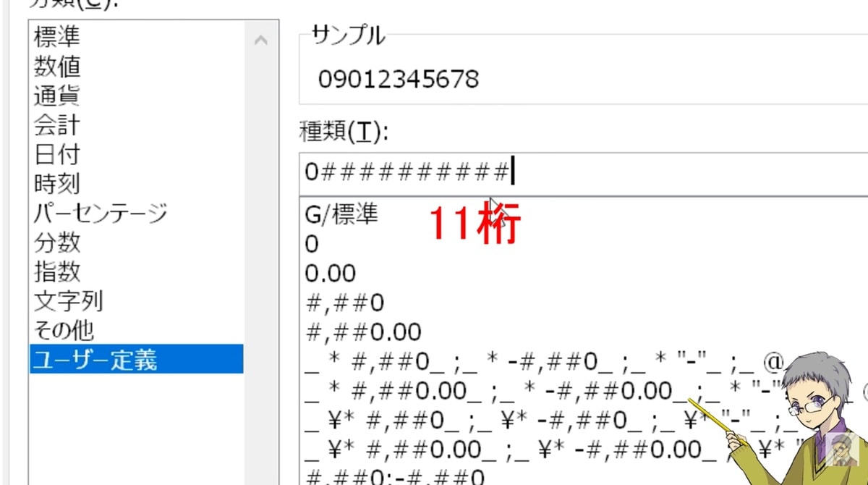Select 文字列 category
868x485 pixels.
tap(69, 300)
